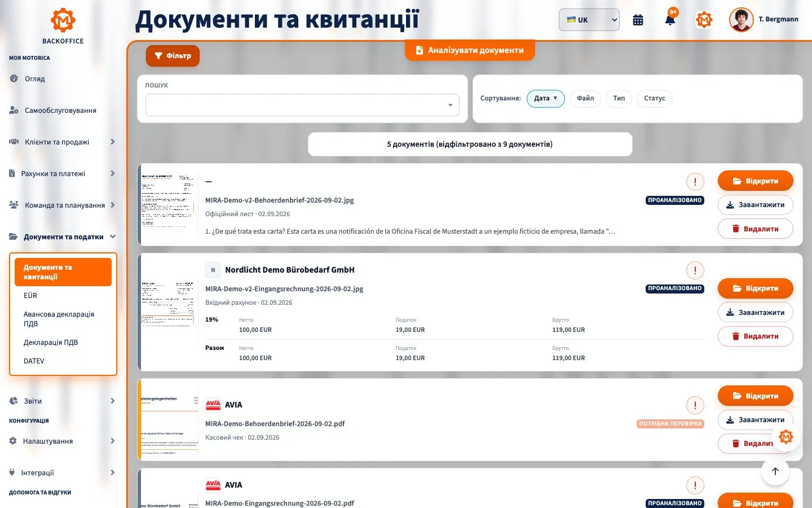
Task: Click warning icon on AVIA Behoerdenbrief pdf
Action: click(695, 405)
